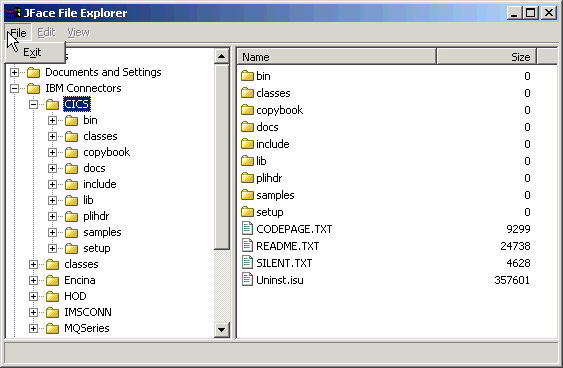Click the size value 357601
Screen dimensions: 563x368
coord(512,280)
